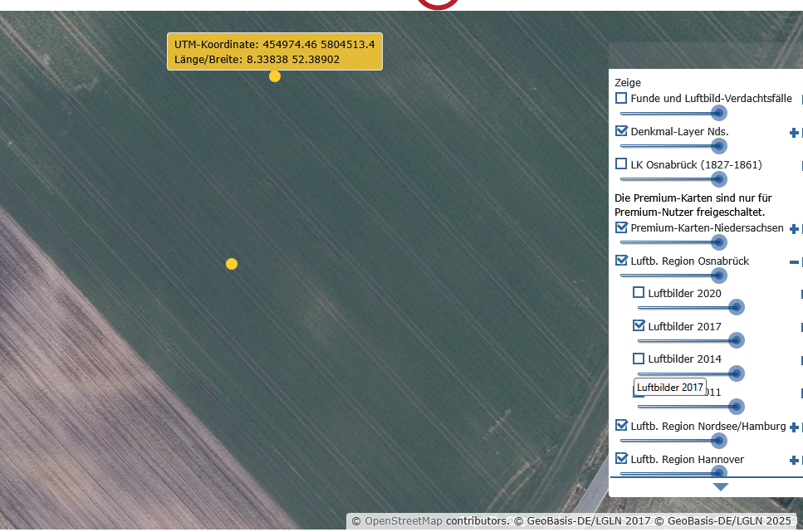Click the yellow marker below coordinate tooltip
Viewport: 803px width, 532px height.
coord(275,76)
